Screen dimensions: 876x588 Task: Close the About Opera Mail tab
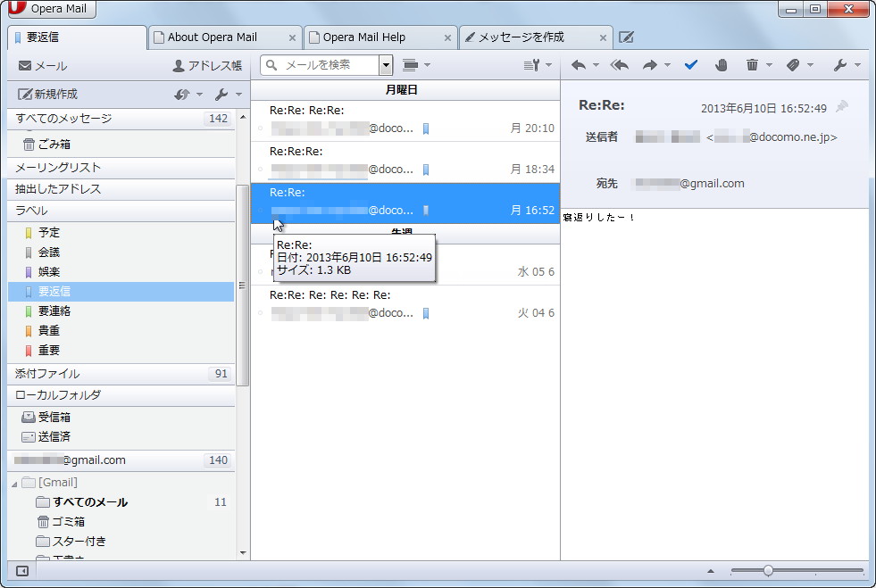click(x=292, y=38)
